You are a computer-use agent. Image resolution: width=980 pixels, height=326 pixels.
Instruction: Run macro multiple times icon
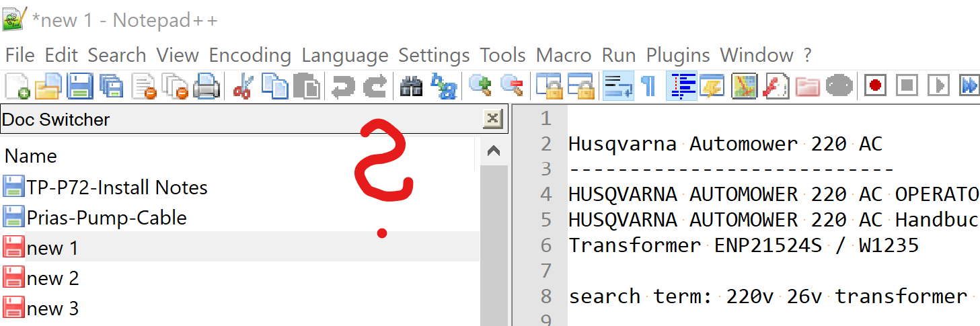pos(969,87)
